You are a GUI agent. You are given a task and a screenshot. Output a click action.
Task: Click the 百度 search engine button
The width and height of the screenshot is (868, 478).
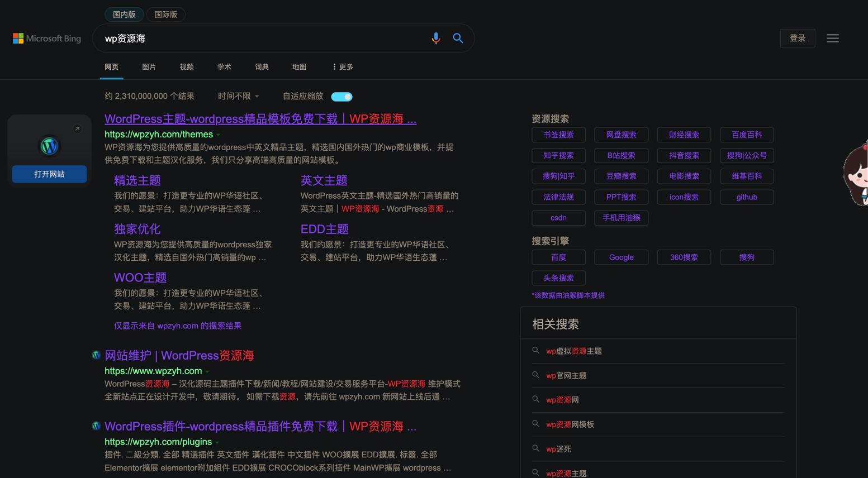[558, 257]
